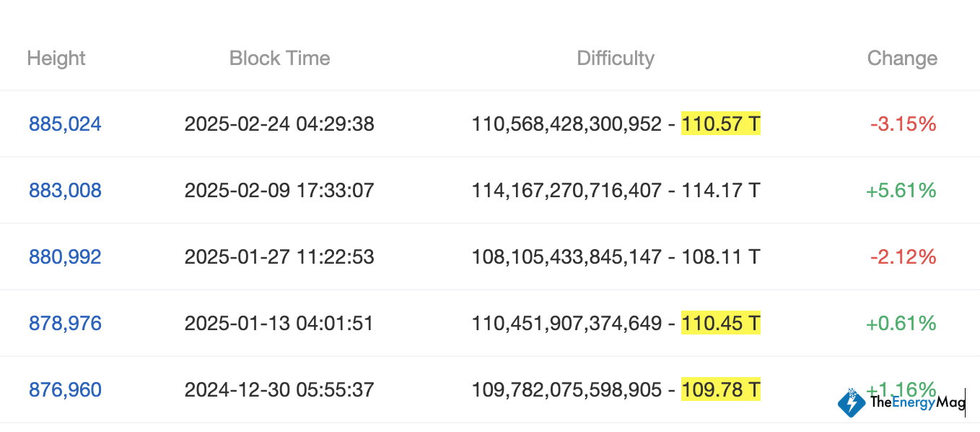
Task: Click the green +0.61% change value
Action: pos(901,324)
